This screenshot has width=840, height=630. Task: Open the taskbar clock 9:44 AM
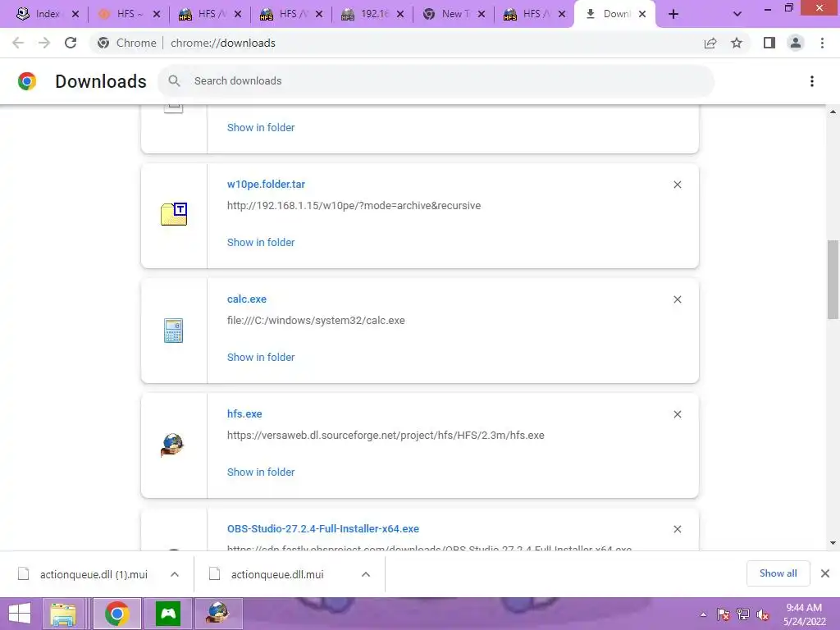(804, 614)
